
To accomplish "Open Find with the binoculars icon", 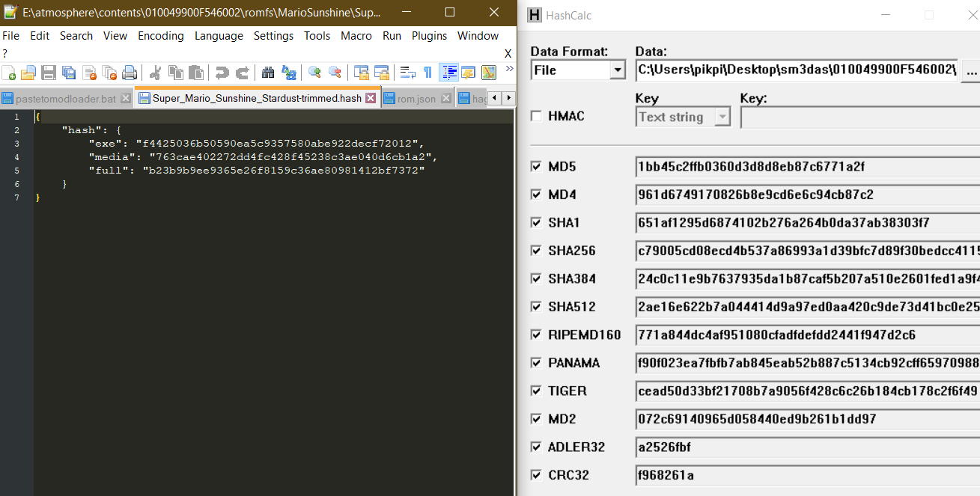I will click(268, 73).
